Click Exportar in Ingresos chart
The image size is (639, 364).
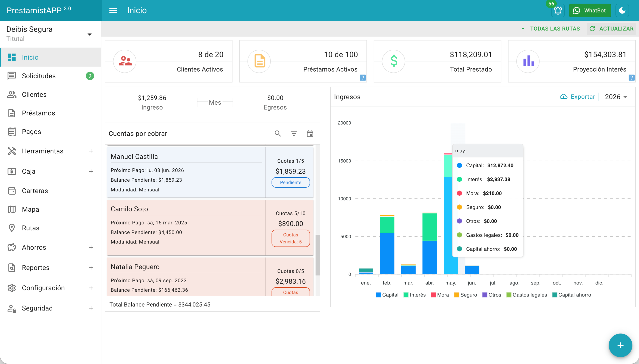pos(577,97)
